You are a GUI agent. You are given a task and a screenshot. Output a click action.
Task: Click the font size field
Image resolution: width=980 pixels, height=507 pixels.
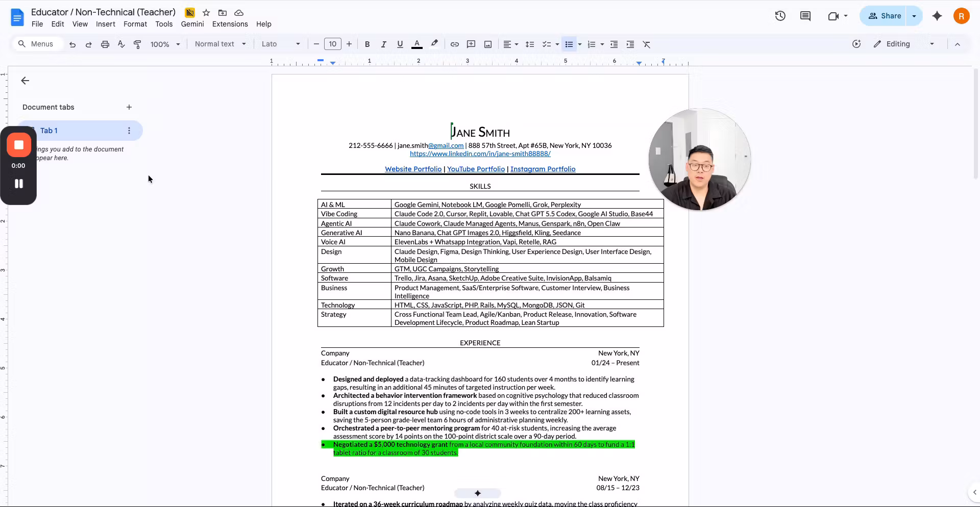[x=333, y=44]
